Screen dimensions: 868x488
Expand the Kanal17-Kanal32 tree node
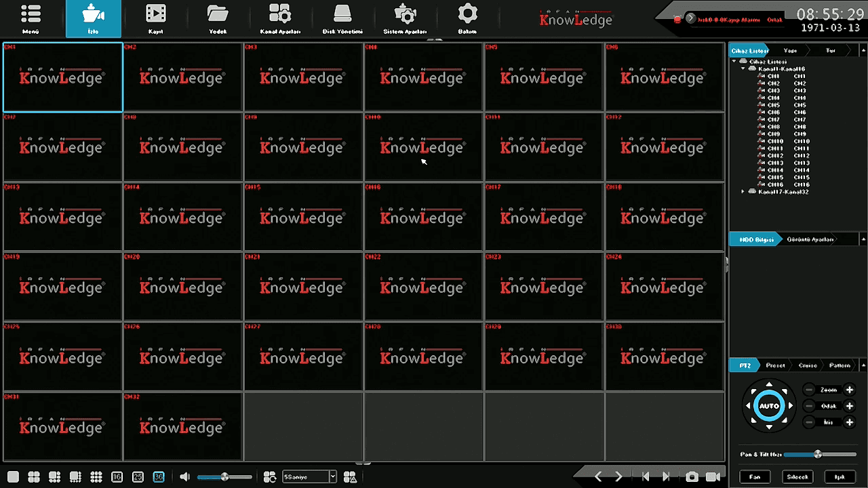click(743, 192)
